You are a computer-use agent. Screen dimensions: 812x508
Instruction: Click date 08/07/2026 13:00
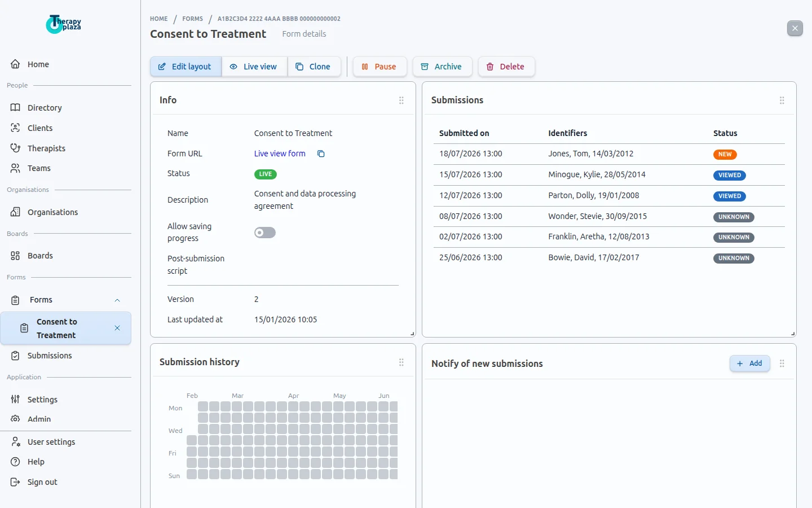pyautogui.click(x=471, y=217)
